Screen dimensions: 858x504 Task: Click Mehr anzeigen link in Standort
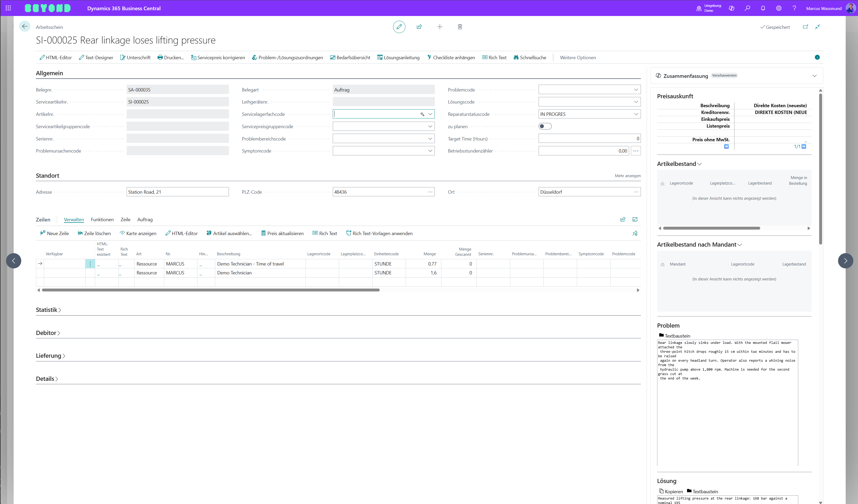[x=628, y=176]
